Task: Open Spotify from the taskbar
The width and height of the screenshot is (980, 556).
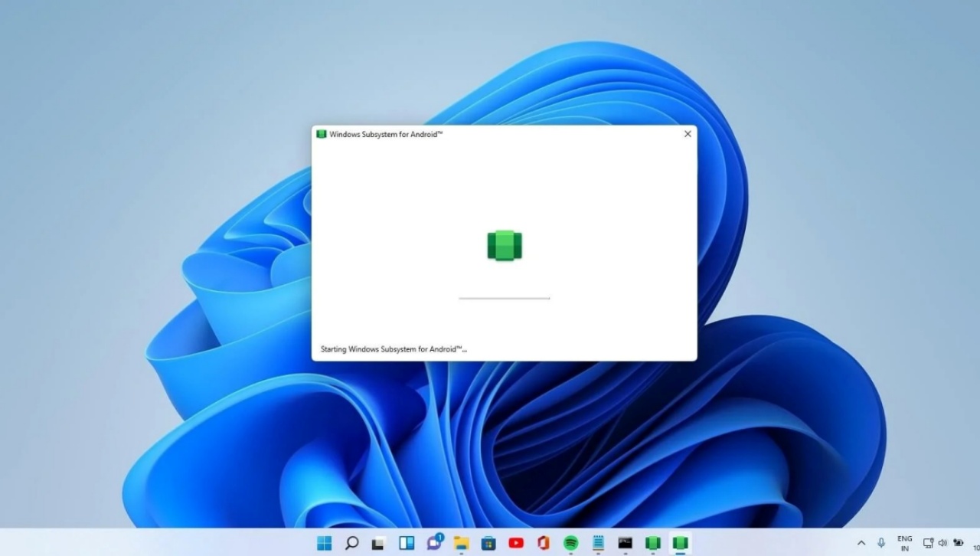Action: (570, 543)
